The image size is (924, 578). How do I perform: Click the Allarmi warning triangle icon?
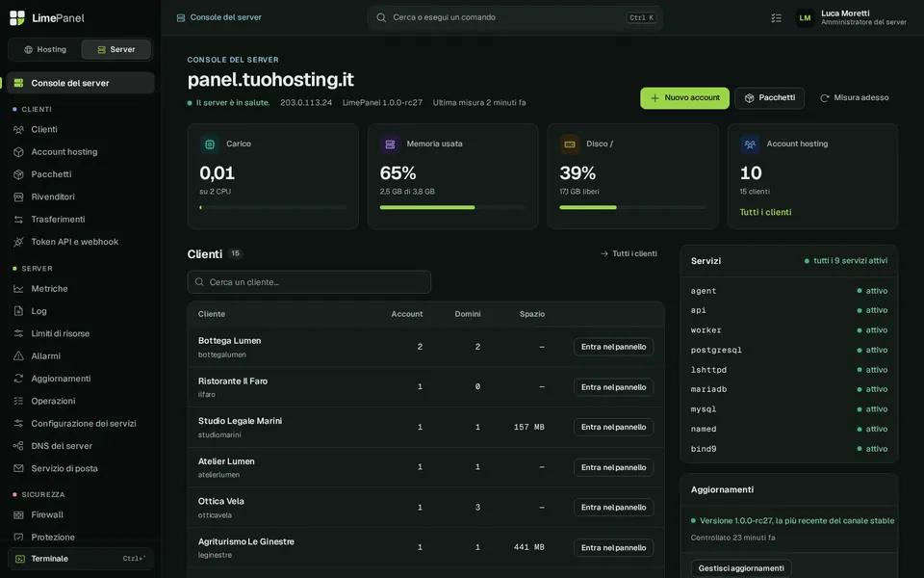point(18,356)
